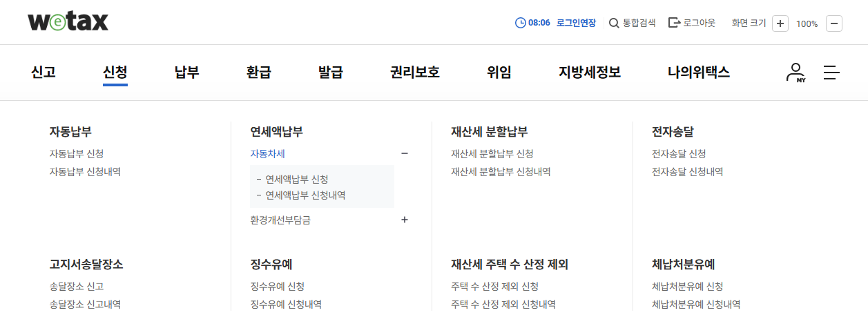868x326 pixels.
Task: Open 전자송달 신청 link
Action: [679, 154]
